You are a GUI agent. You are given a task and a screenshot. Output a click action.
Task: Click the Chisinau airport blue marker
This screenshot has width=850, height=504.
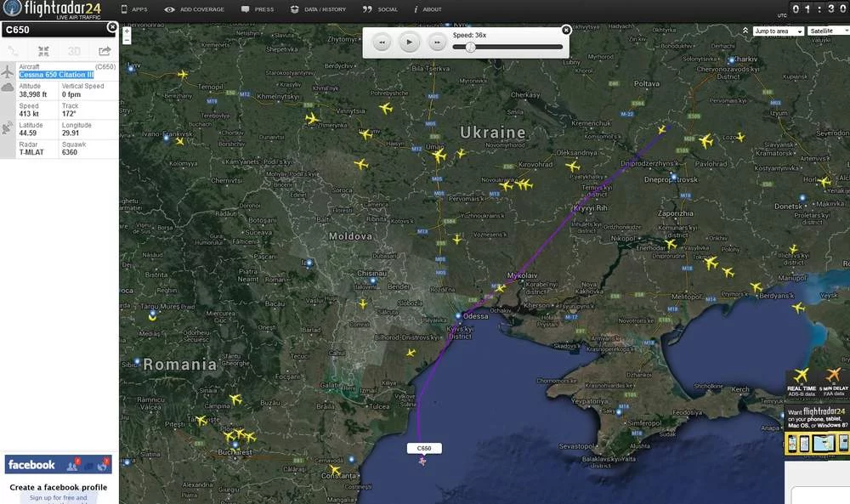click(x=373, y=280)
